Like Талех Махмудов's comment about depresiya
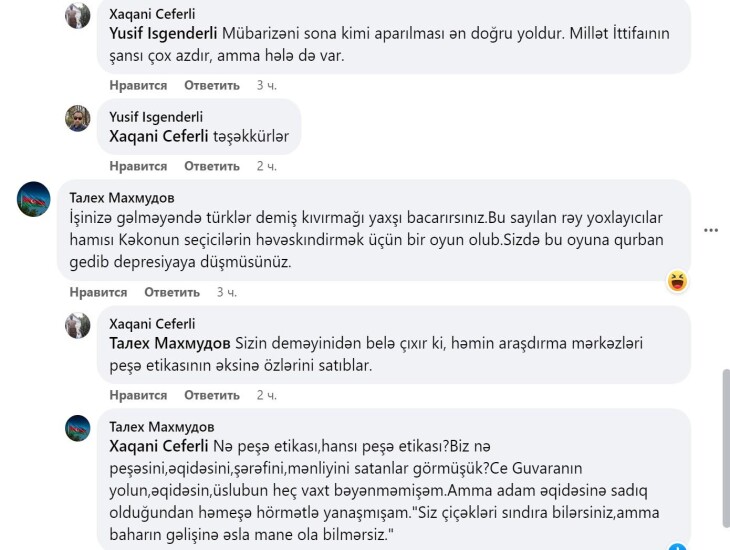This screenshot has height=550, width=730. (98, 292)
